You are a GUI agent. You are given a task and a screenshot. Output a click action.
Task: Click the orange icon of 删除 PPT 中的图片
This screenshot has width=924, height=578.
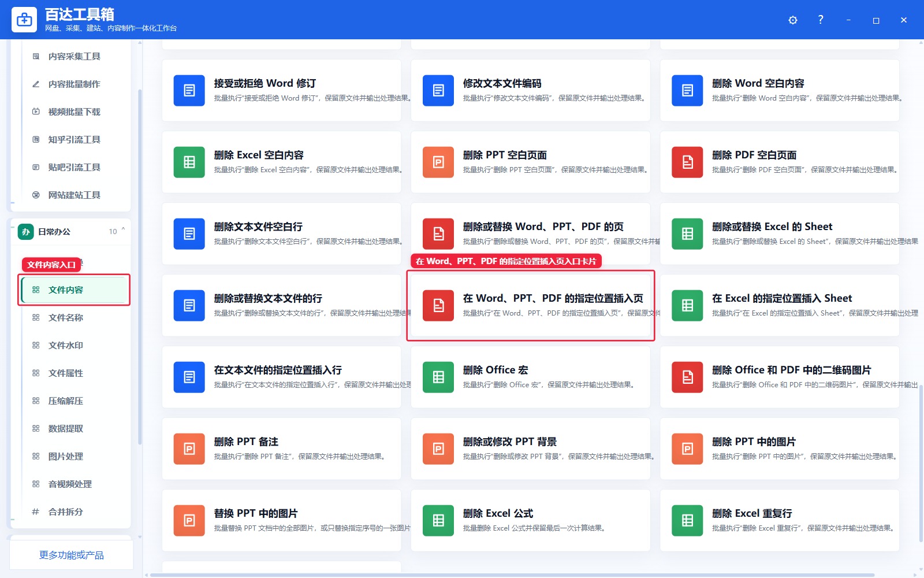click(687, 449)
